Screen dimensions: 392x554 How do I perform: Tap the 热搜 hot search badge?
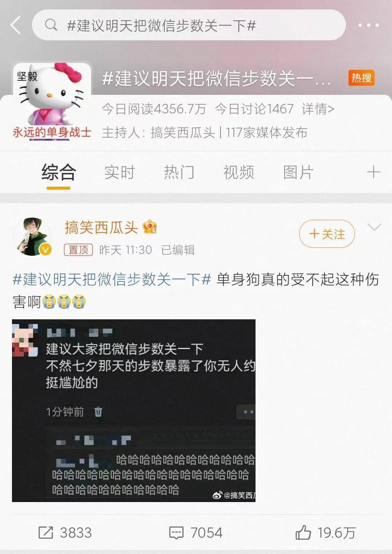tap(361, 78)
